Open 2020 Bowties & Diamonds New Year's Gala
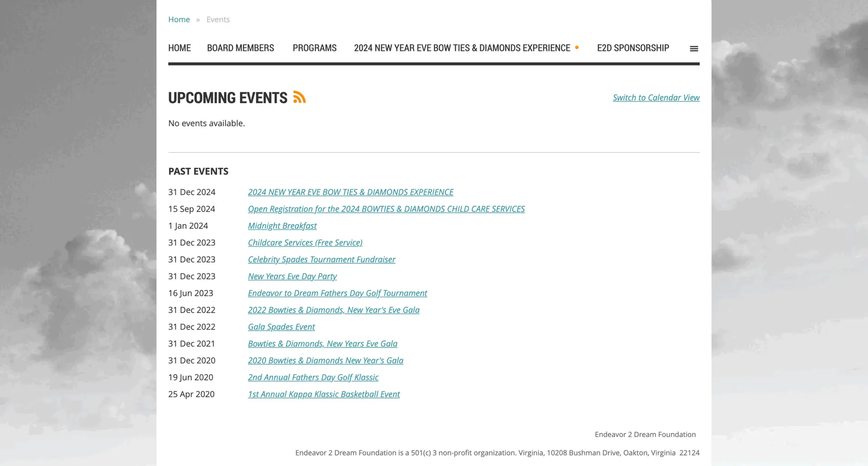Viewport: 868px width, 466px height. pos(325,361)
